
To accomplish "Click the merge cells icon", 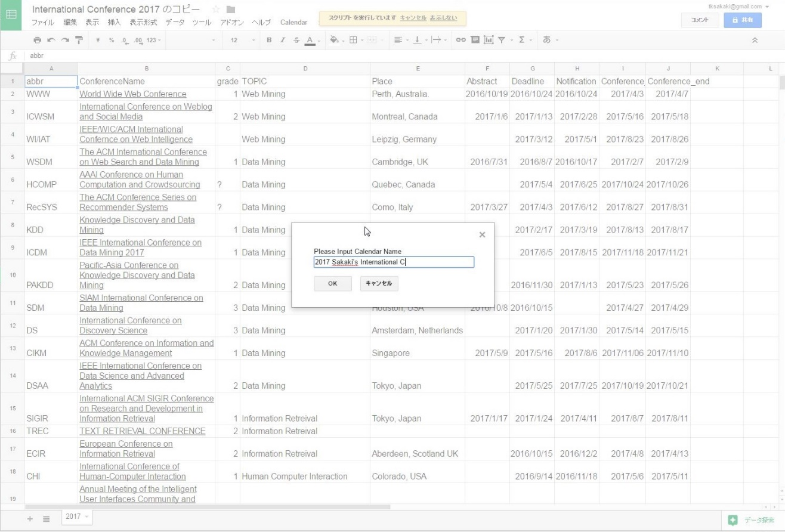I will click(371, 40).
